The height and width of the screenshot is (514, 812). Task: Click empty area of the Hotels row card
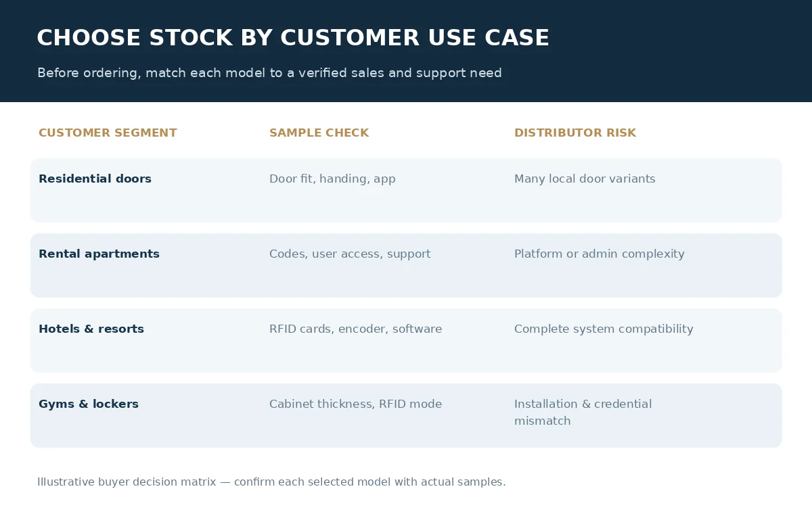coord(406,356)
